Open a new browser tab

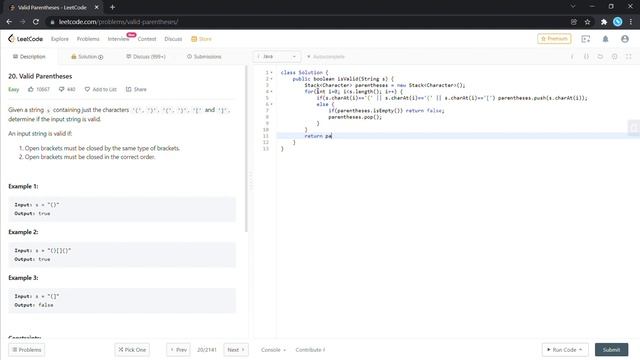[112, 7]
